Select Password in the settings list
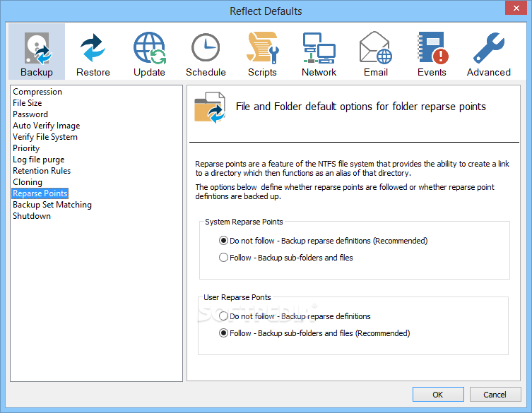Viewport: 532px width, 413px height. [x=30, y=114]
